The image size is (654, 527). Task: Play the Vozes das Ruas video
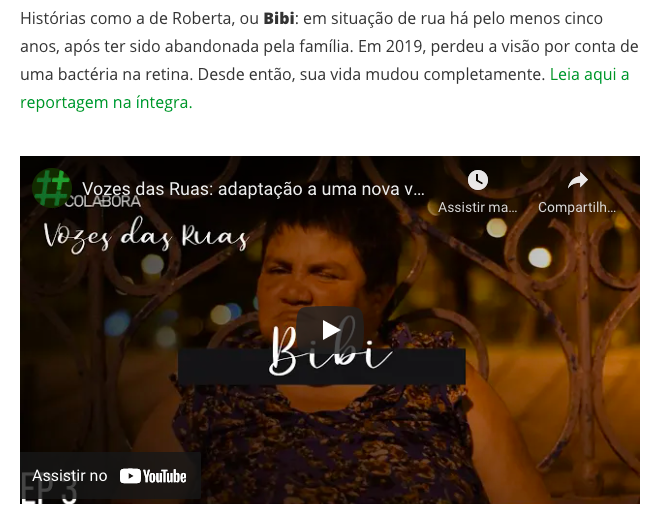[x=330, y=330]
